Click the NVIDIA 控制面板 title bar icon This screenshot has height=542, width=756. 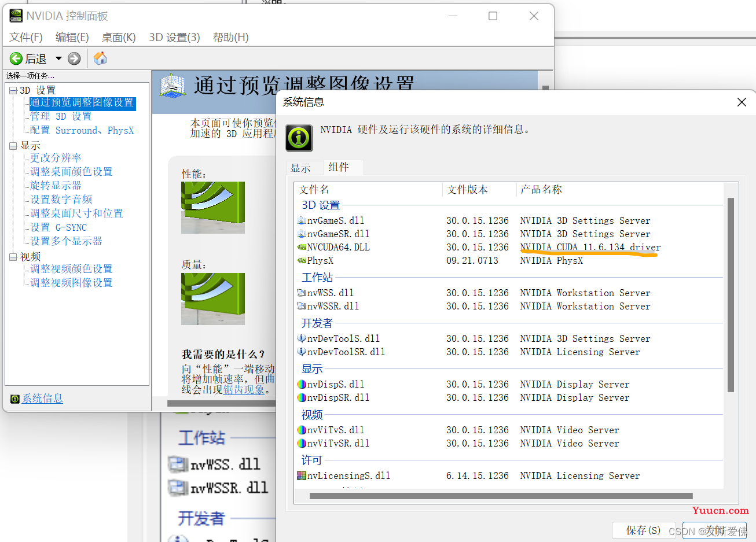click(16, 16)
